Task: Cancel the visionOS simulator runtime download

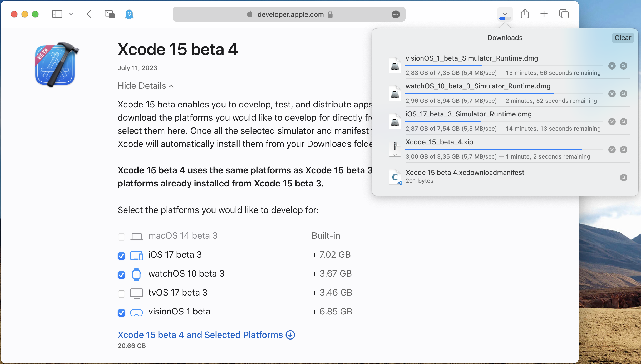Action: coord(612,66)
